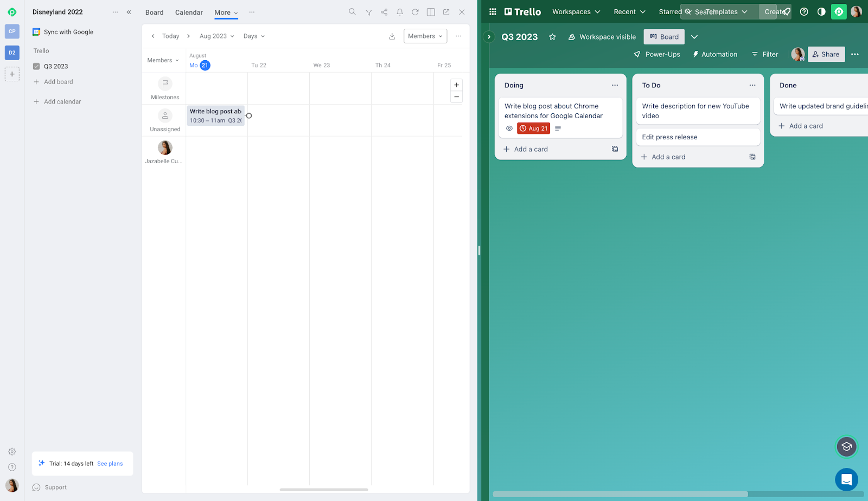Open To Do list actions menu
The width and height of the screenshot is (868, 501).
[x=752, y=85]
